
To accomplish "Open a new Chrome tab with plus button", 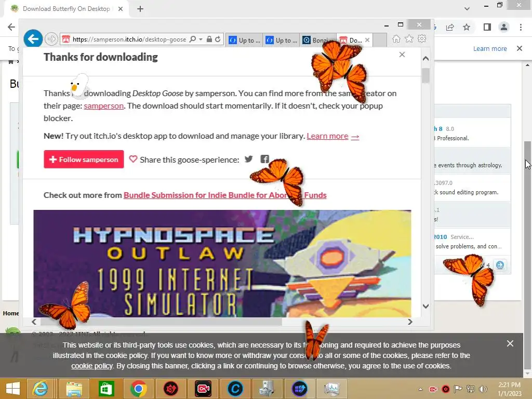I will click(x=140, y=9).
